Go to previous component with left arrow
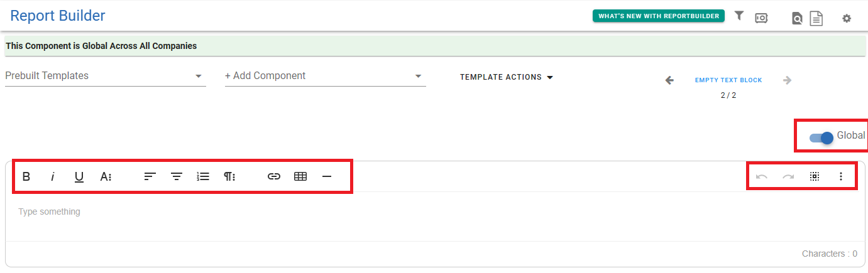868x273 pixels. point(669,80)
